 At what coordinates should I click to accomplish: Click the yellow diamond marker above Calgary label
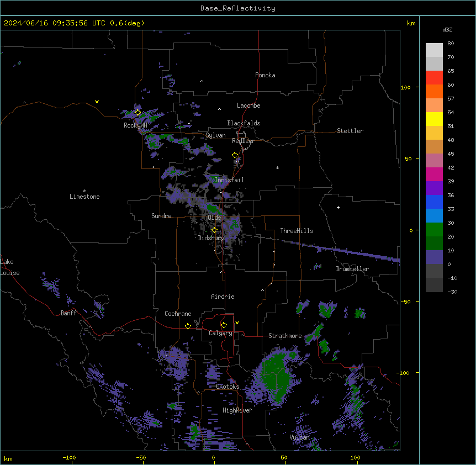point(224,325)
